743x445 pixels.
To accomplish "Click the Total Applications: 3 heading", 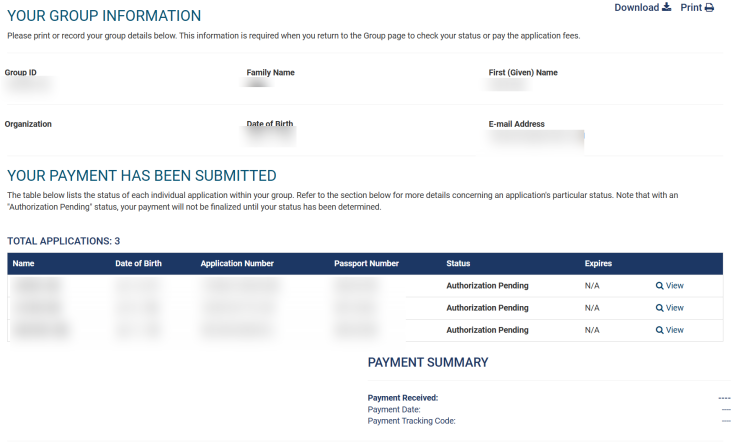I will coord(63,241).
